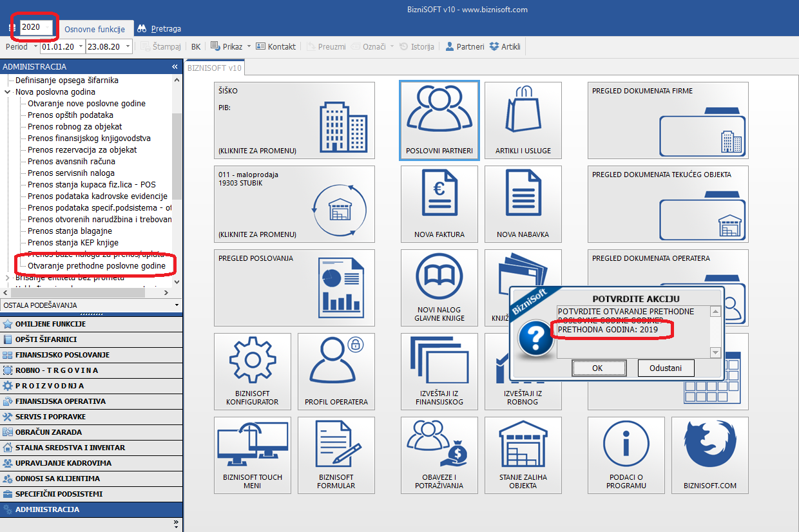Open the start date 01.01.20 dropdown
The height and width of the screenshot is (532, 799).
81,46
